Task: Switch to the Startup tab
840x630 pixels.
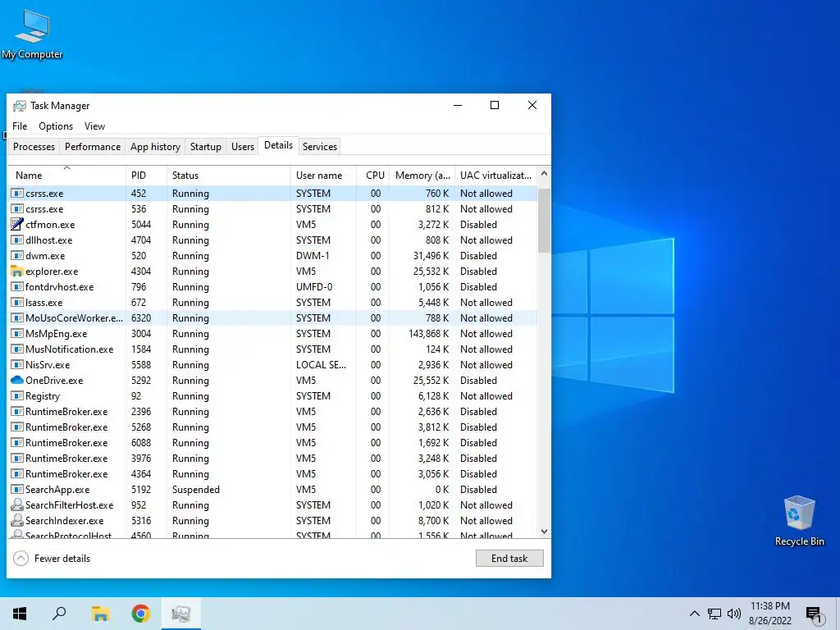Action: tap(206, 147)
